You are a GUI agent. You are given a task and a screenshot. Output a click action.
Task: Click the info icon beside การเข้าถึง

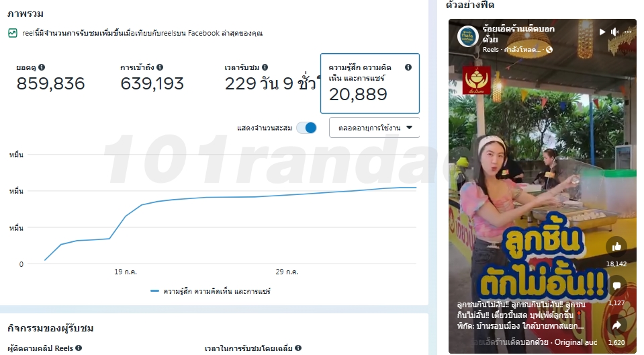[160, 67]
